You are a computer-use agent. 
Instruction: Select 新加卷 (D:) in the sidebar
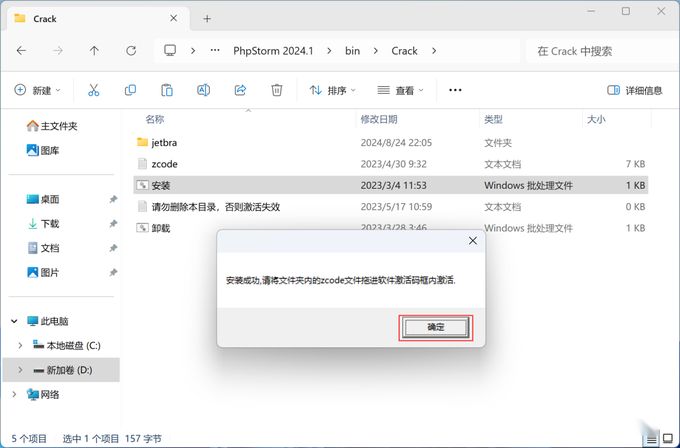[x=62, y=370]
